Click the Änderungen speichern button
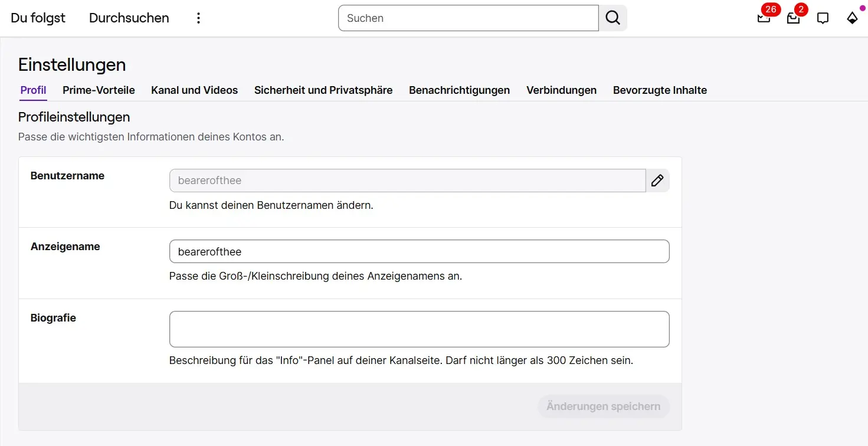The width and height of the screenshot is (868, 446). 603,406
